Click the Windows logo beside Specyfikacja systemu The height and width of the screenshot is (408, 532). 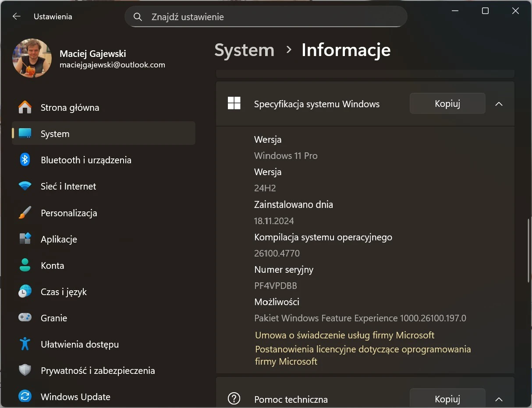pos(234,103)
